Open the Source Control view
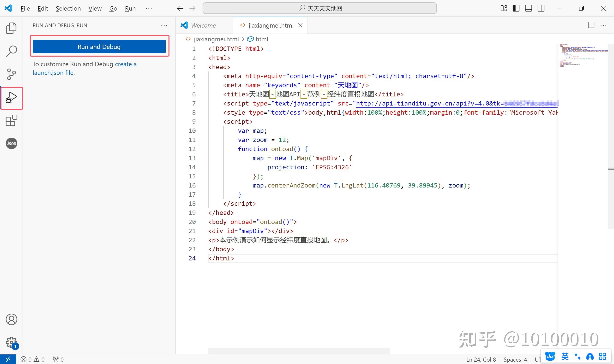The image size is (614, 364). pos(11,74)
